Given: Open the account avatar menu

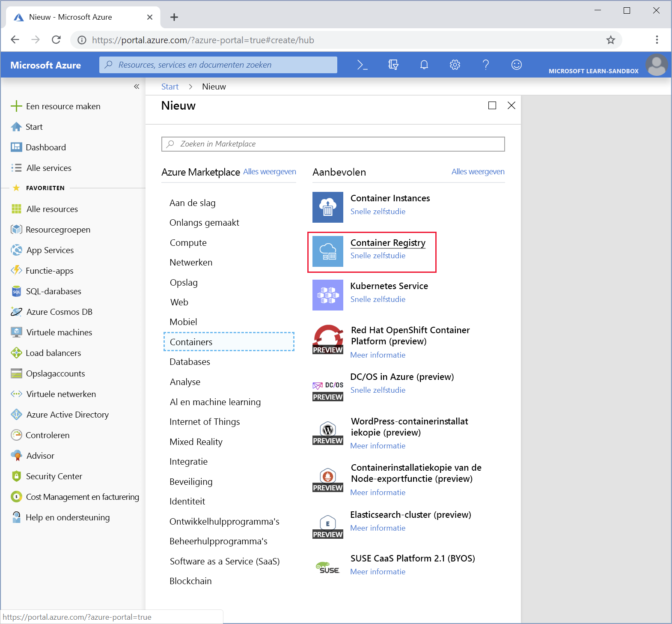Looking at the screenshot, I should coord(657,65).
